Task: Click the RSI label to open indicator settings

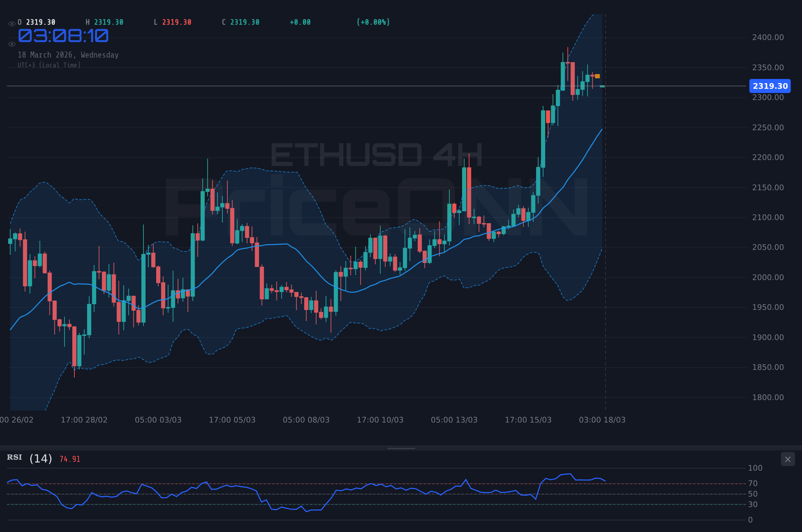Action: click(14, 457)
